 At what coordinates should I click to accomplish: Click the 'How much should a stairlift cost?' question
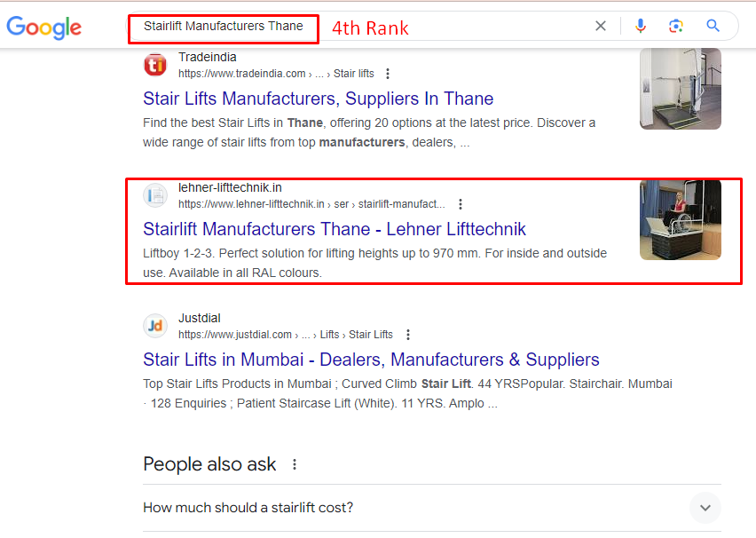(248, 508)
